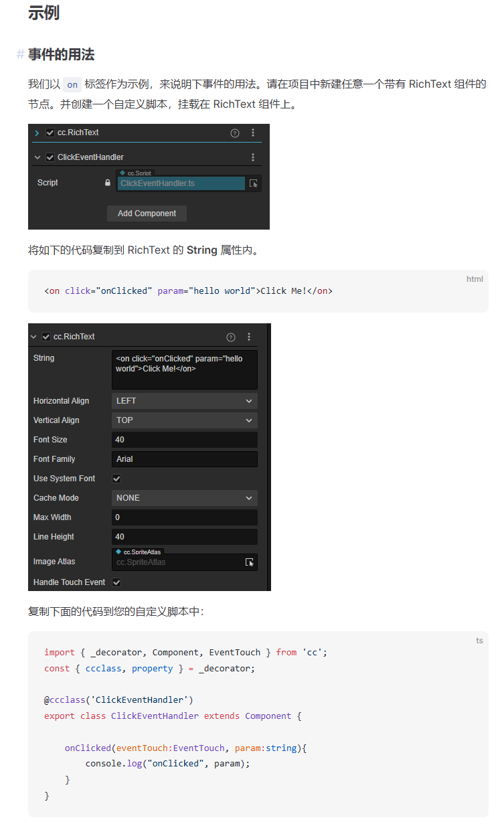Click the # anchor beside 事件的用法 heading
504x824 pixels.
click(20, 54)
